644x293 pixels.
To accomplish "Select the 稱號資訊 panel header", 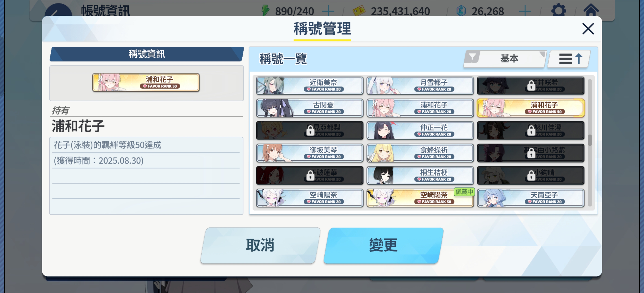I will (147, 54).
